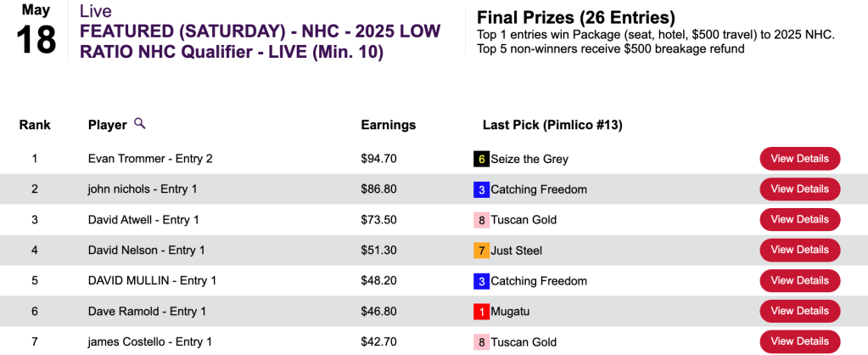View details for Dave Ramold's entry
The image size is (868, 355).
799,312
